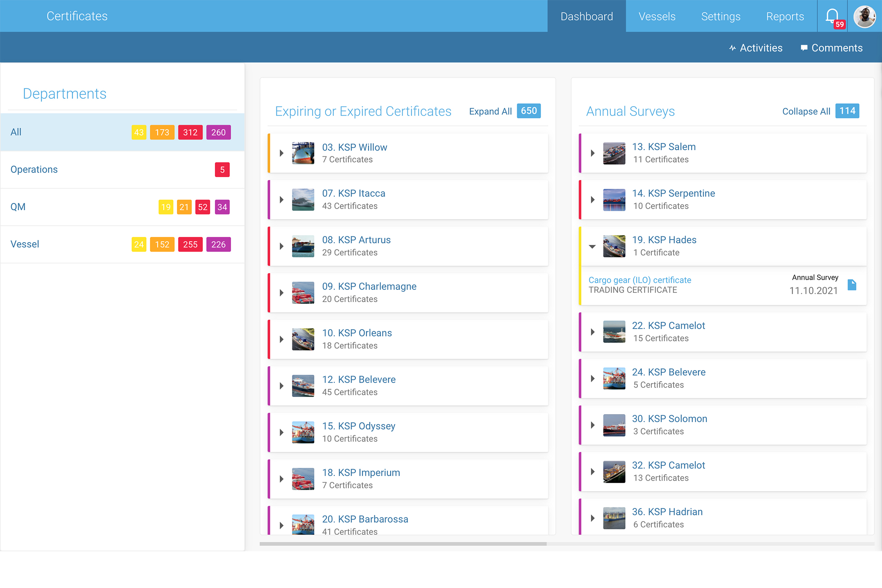Click the Activities pulse icon
Screen dimensions: 882x588
733,48
